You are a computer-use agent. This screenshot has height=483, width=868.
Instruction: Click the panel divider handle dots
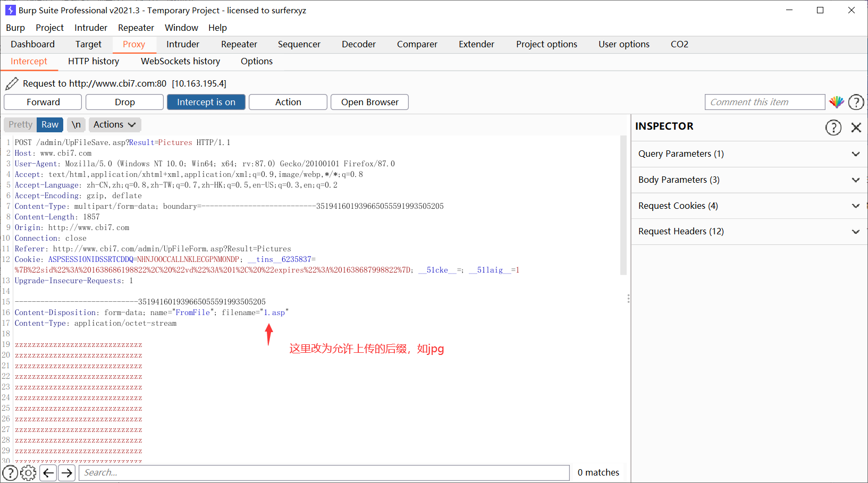click(629, 299)
